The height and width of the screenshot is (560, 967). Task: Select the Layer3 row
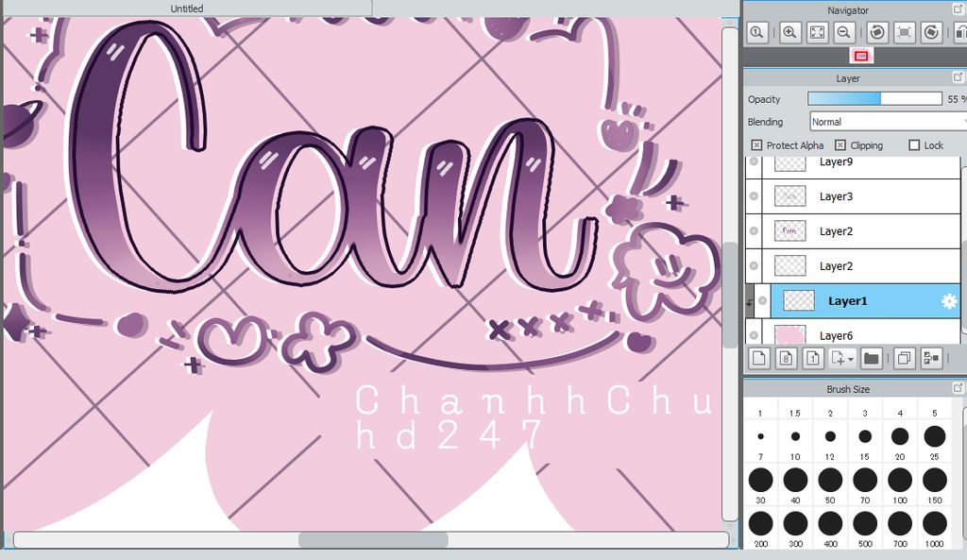[853, 196]
